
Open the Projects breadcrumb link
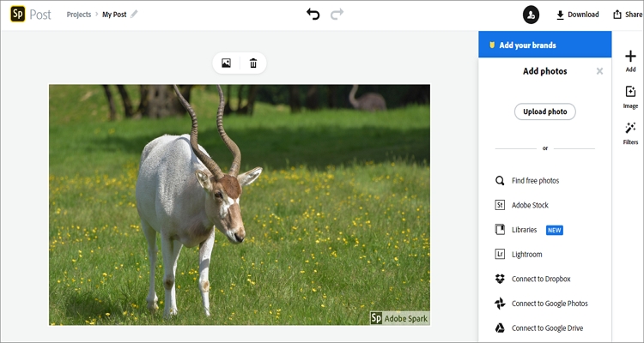79,15
